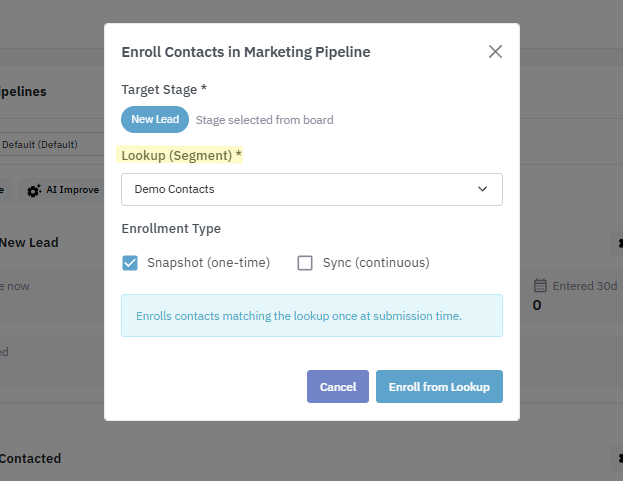
Task: Click the icon at the New Lead row's right edge
Action: click(x=618, y=243)
